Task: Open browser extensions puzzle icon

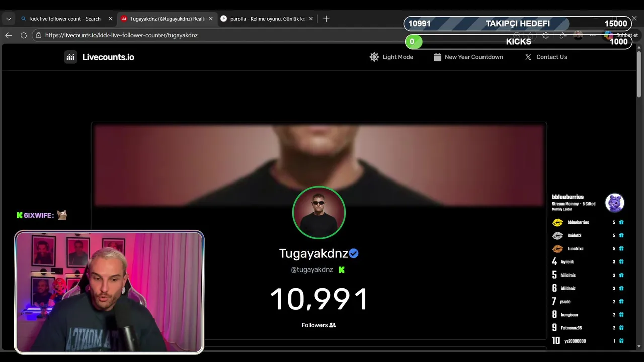Action: click(546, 35)
